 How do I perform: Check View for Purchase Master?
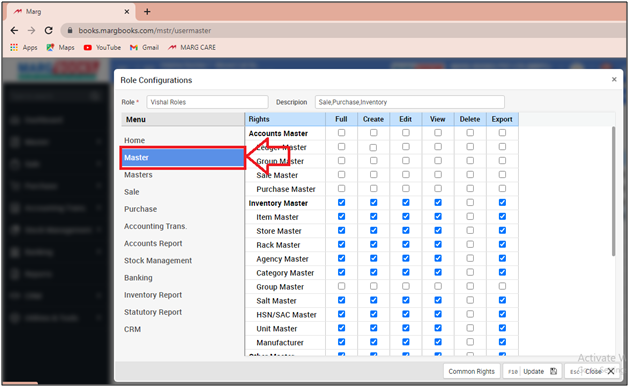438,188
